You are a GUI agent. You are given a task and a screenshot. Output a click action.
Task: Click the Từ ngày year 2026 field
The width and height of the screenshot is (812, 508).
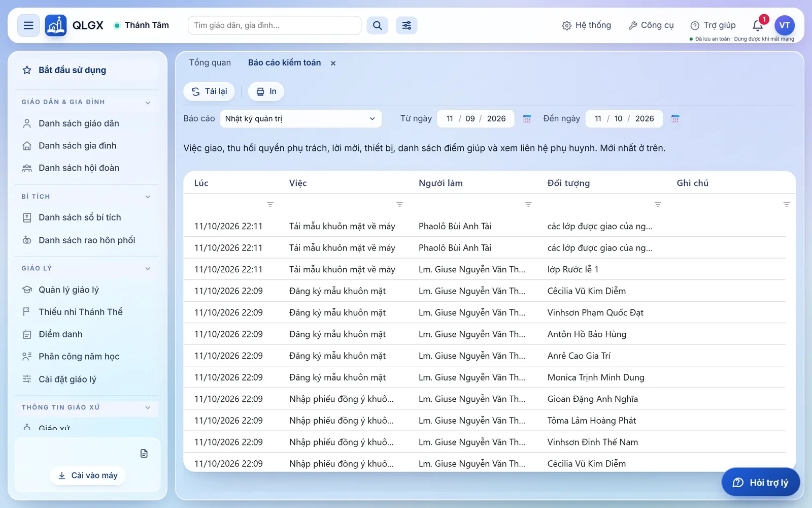pyautogui.click(x=496, y=119)
